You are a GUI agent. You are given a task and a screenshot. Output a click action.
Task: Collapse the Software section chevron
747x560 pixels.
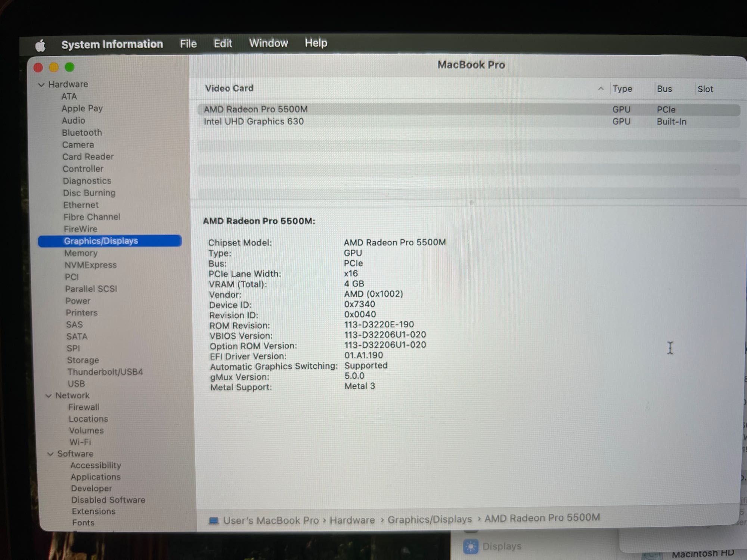(50, 454)
